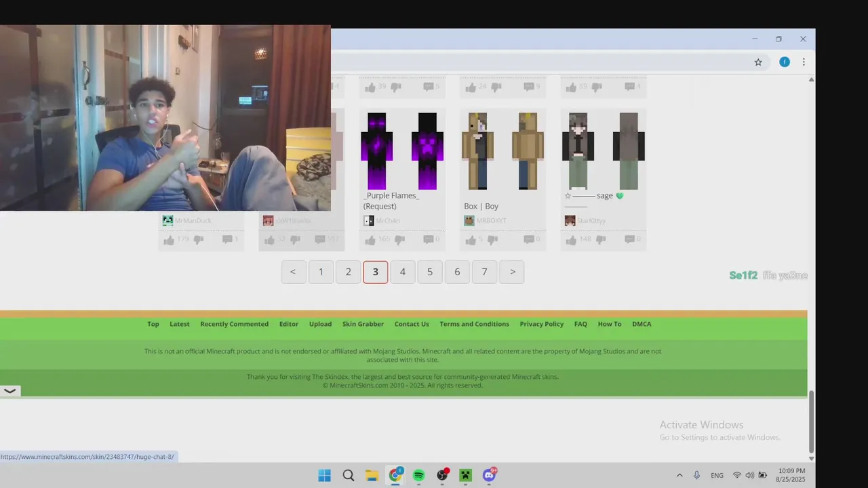Open Recently Commented in the footer
The height and width of the screenshot is (488, 868).
235,324
